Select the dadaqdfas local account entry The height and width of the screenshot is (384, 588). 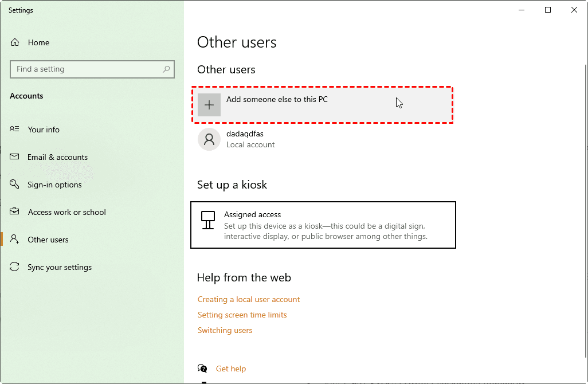[x=250, y=139]
